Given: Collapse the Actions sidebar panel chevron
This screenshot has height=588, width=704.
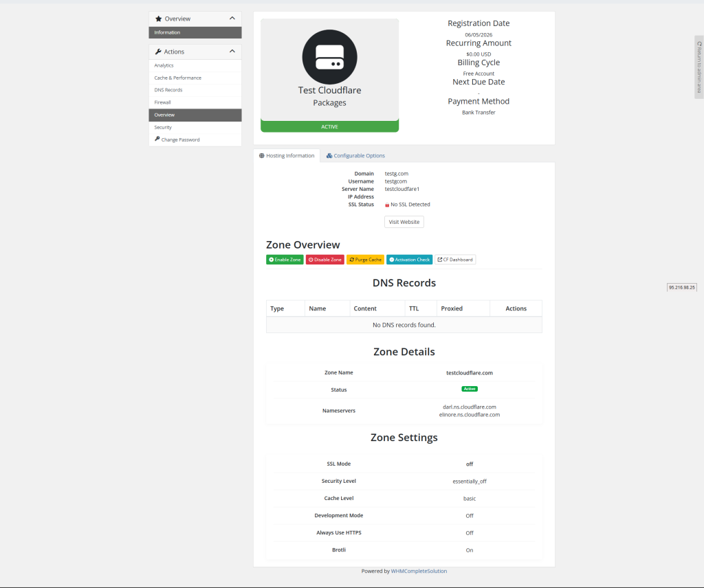Looking at the screenshot, I should 232,51.
